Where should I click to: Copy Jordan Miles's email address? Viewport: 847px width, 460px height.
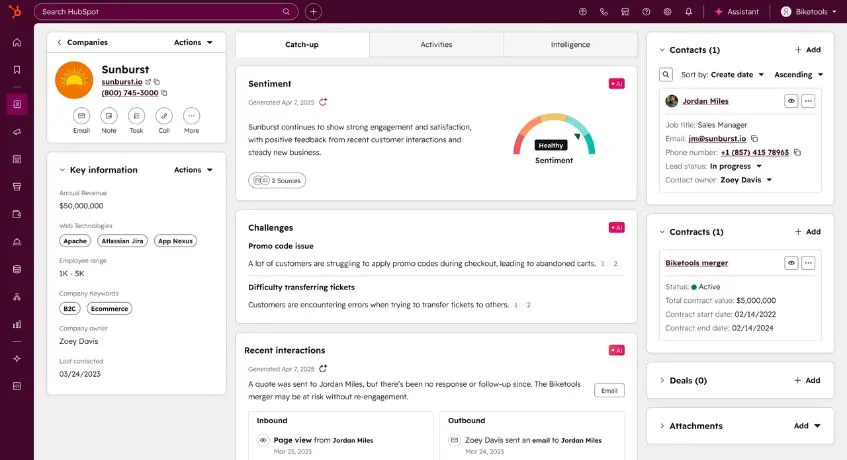755,139
